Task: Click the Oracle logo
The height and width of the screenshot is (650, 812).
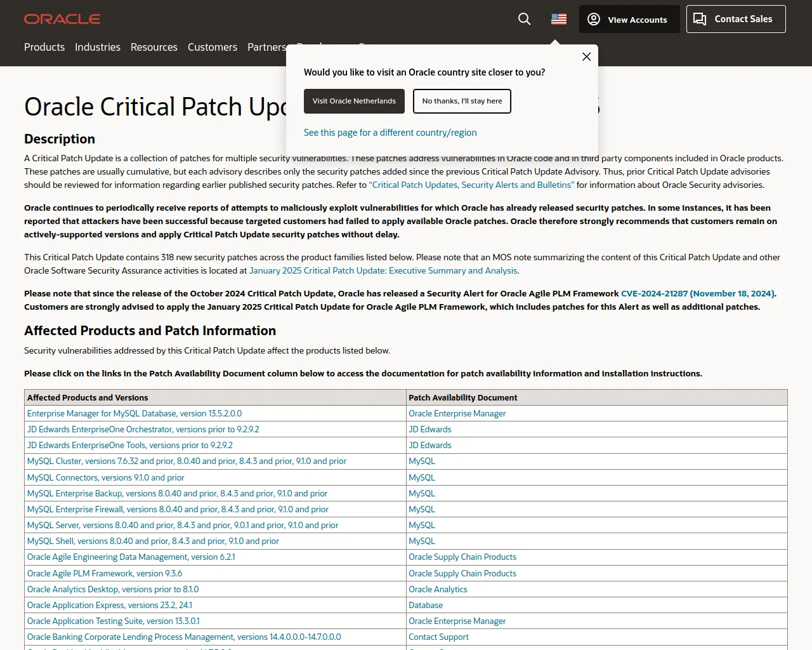Action: click(62, 19)
